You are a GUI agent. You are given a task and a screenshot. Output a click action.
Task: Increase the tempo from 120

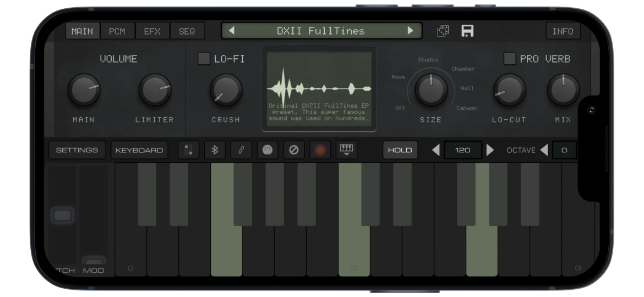[489, 150]
